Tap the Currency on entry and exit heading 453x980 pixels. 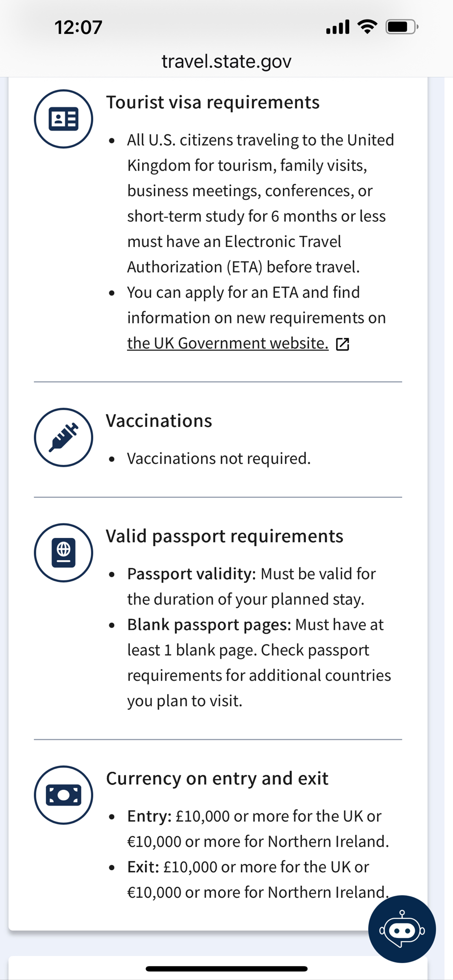[x=217, y=778]
